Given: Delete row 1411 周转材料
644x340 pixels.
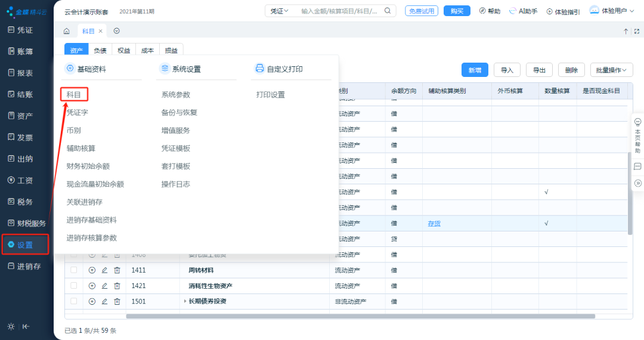Looking at the screenshot, I should (x=117, y=270).
